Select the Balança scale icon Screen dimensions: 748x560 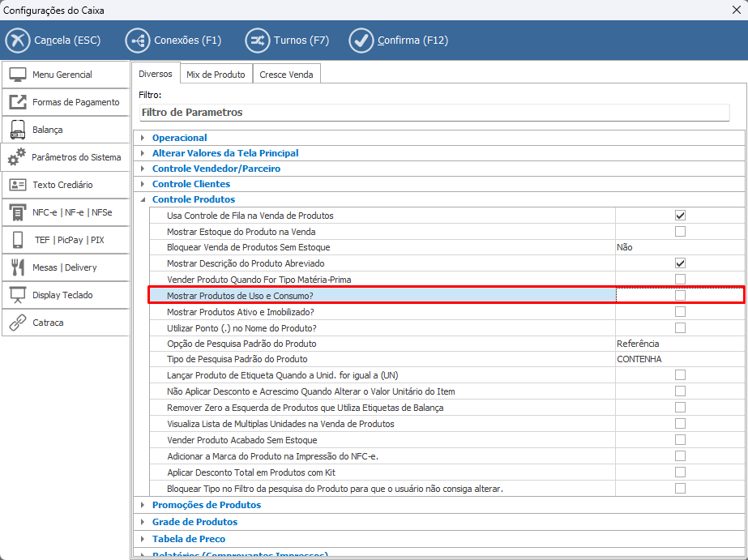pos(19,130)
